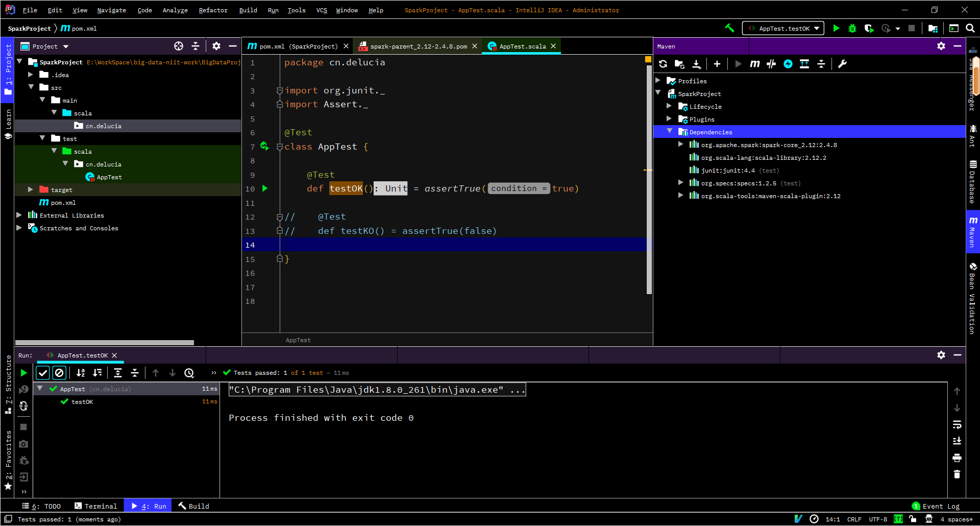
Task: Expand Scratches and Consoles node
Action: coord(19,228)
